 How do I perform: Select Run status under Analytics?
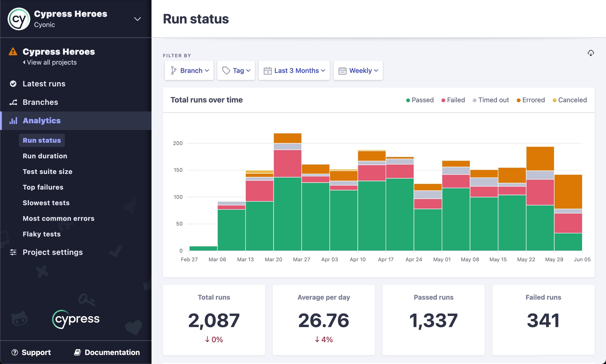pos(42,140)
